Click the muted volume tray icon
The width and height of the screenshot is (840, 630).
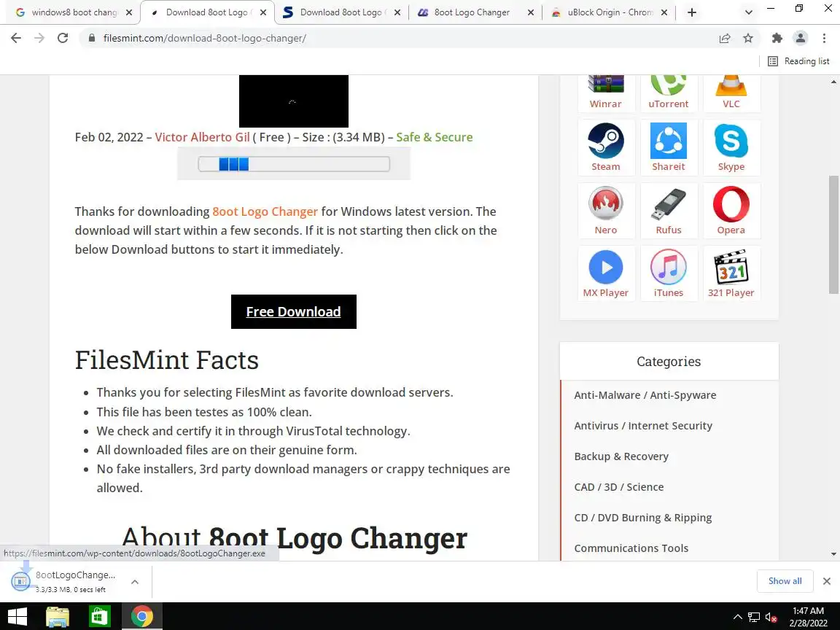pyautogui.click(x=771, y=618)
